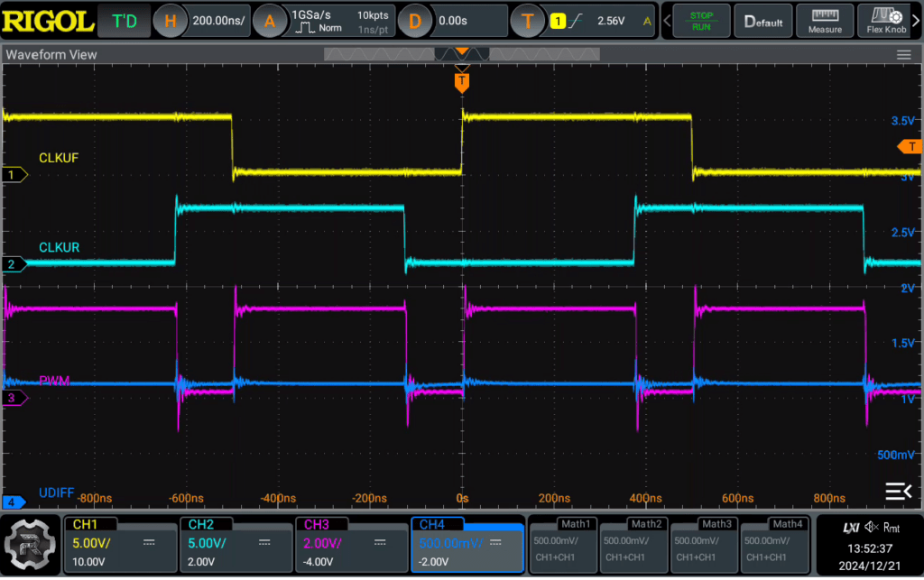This screenshot has width=924, height=580.
Task: Select the Math1 tab
Action: (575, 523)
